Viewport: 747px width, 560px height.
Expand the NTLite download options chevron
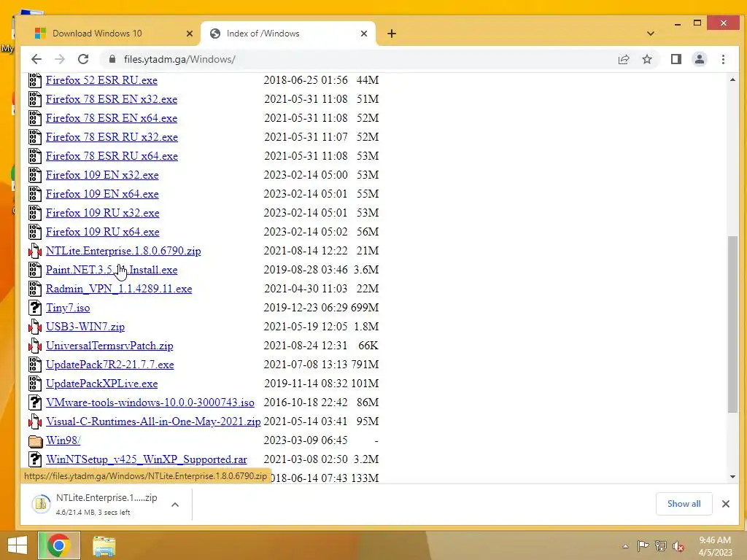175,505
